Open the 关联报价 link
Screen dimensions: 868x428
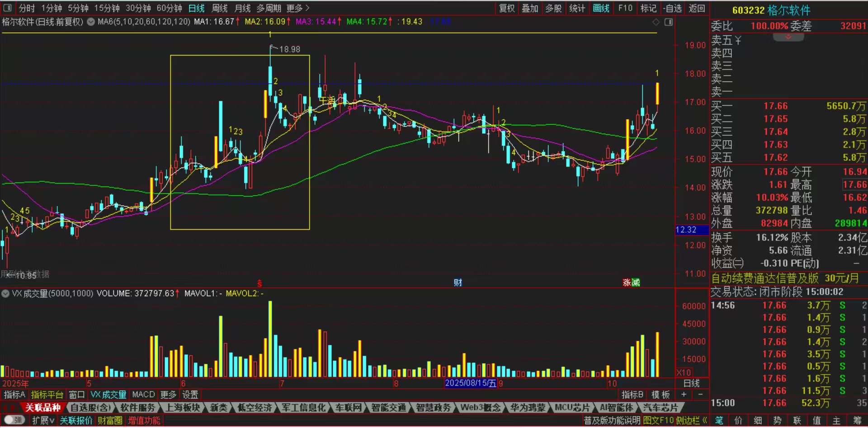point(76,420)
